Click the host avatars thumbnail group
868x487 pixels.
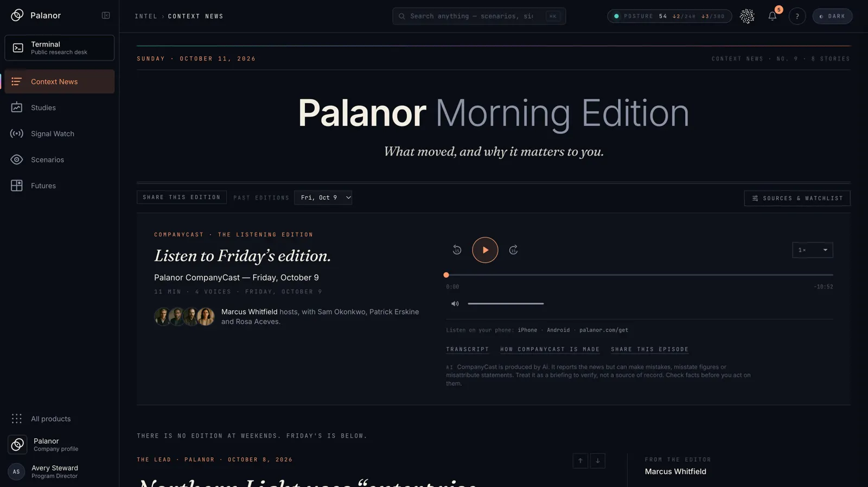point(184,317)
